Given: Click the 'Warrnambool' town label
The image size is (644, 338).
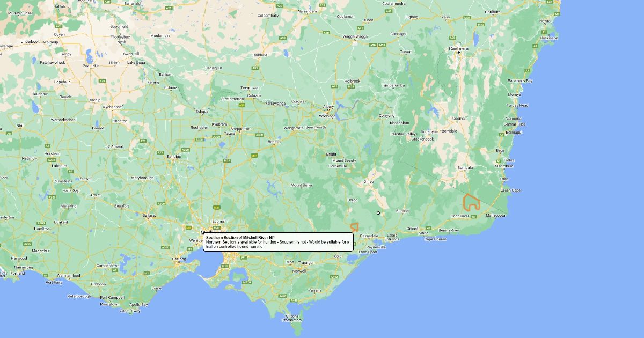Looking at the screenshot, I should tap(68, 275).
